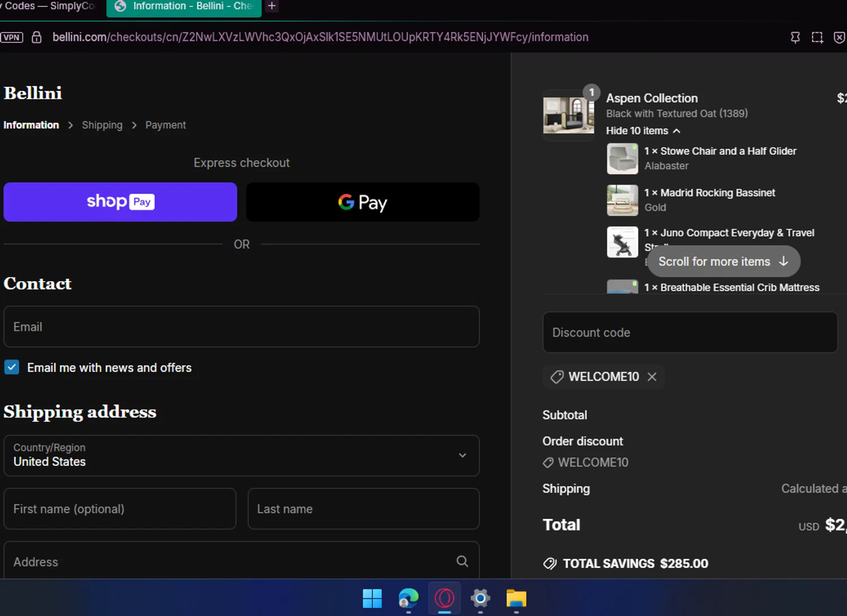
Task: Click the VPN badge in address bar
Action: [11, 37]
